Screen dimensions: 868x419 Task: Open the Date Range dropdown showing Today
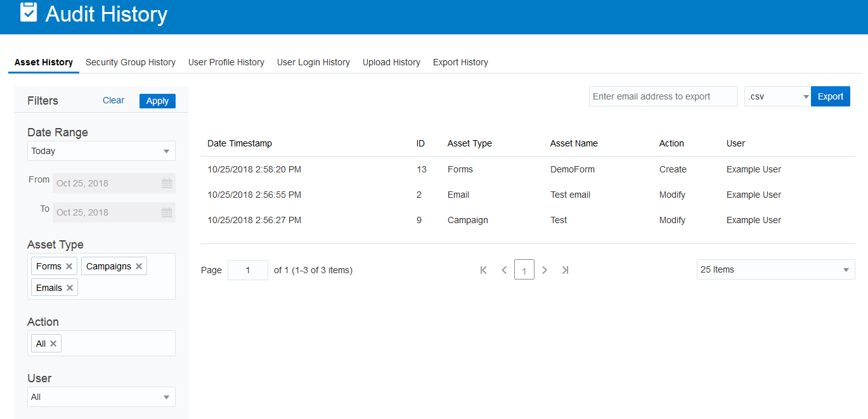(x=101, y=151)
